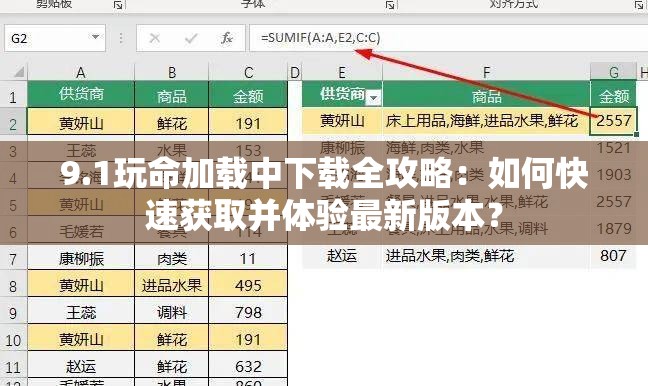Click cell A2 containing 黄妍山
This screenshot has width=648, height=386.
coord(81,122)
